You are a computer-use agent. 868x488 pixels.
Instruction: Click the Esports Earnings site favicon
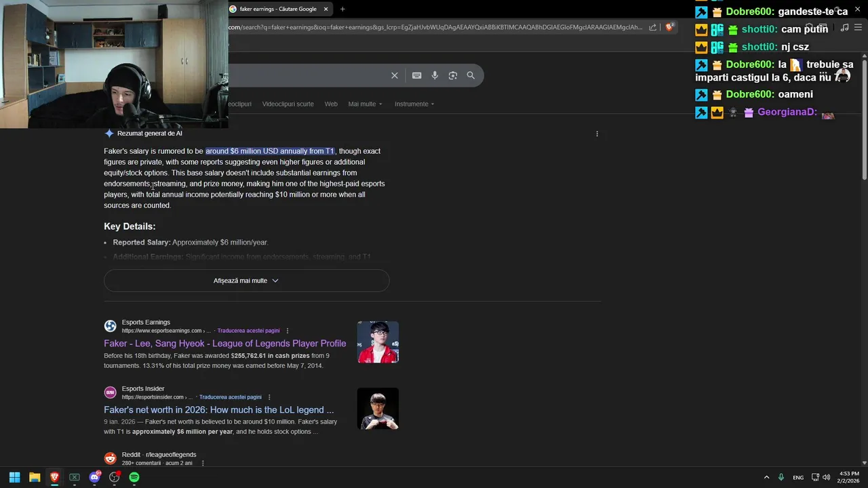coord(110,326)
